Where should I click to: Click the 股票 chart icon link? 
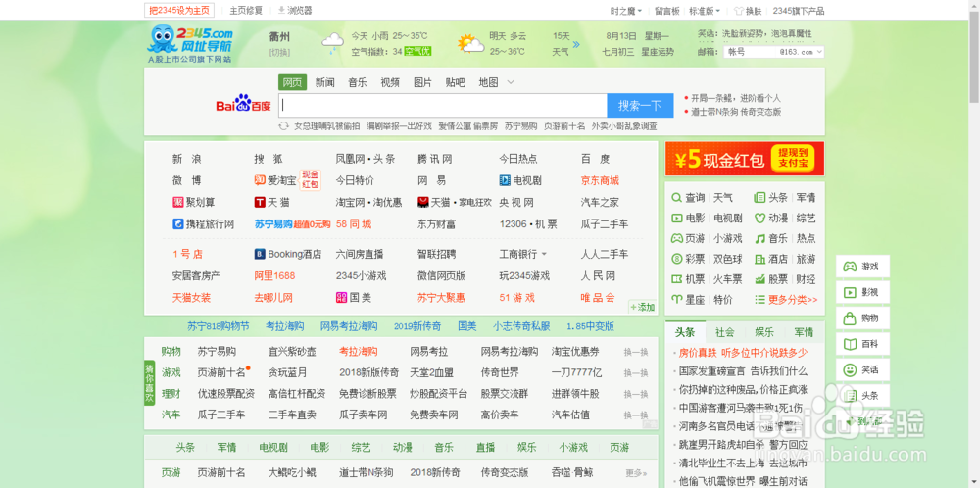tap(771, 279)
